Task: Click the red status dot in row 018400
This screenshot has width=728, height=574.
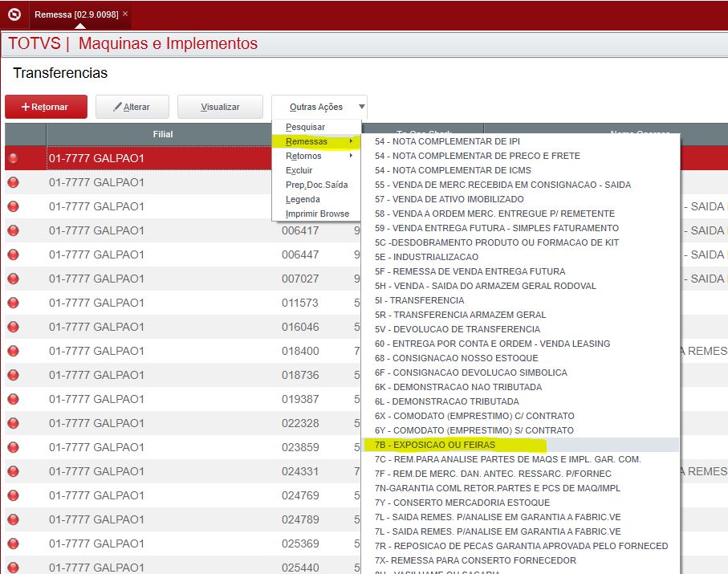Action: [14, 351]
